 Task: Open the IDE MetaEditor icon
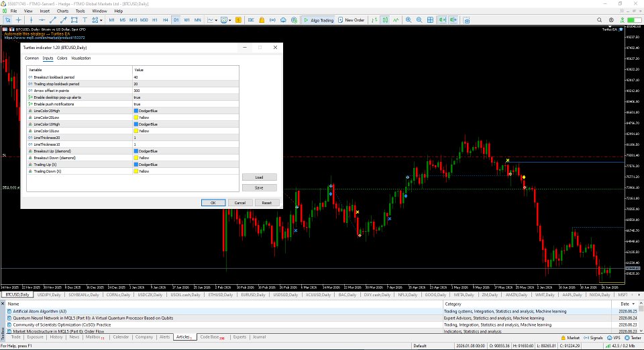251,19
